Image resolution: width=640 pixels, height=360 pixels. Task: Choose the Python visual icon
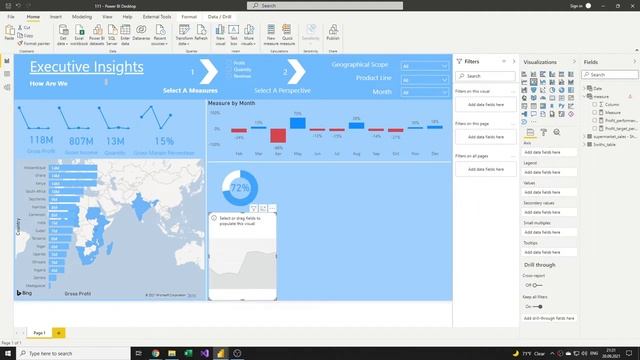point(562,106)
